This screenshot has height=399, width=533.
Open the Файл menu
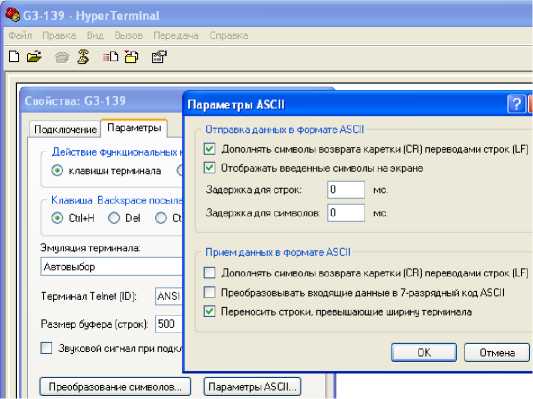[20, 35]
